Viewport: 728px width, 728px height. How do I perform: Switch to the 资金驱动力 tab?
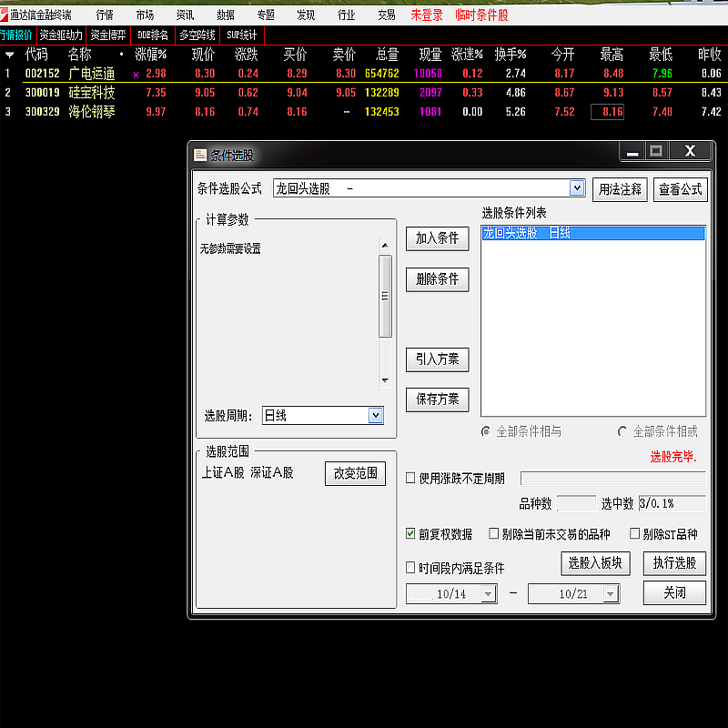61,35
